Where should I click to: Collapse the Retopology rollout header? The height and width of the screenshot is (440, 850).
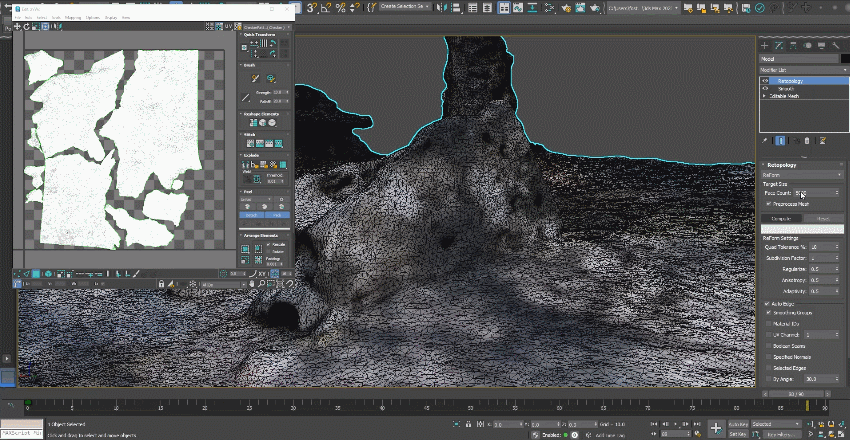(x=780, y=165)
